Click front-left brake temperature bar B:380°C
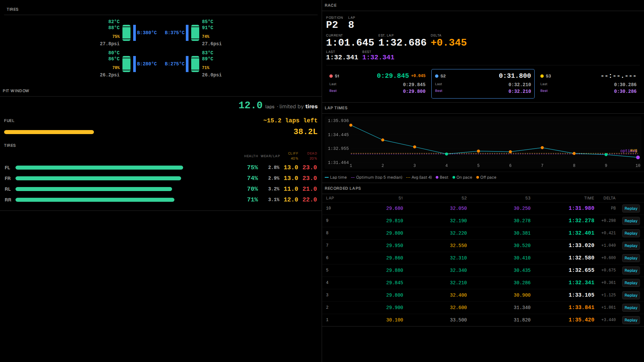The image size is (644, 362). click(135, 33)
